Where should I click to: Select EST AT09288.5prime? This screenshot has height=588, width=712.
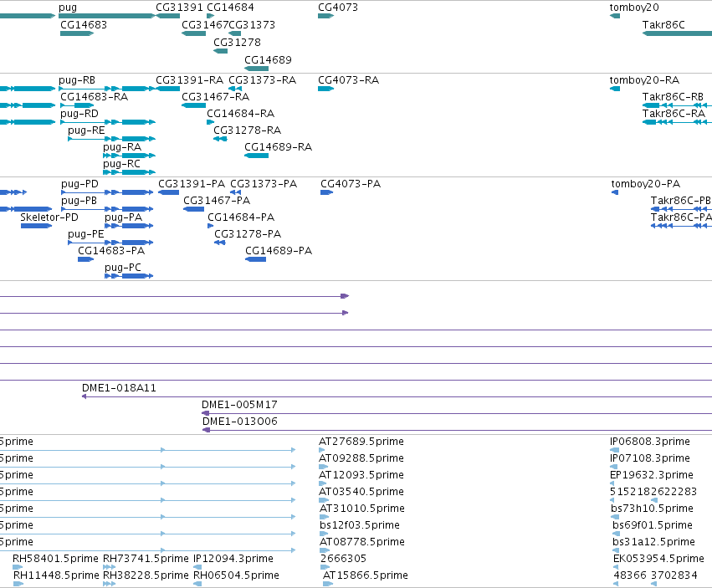click(x=361, y=458)
